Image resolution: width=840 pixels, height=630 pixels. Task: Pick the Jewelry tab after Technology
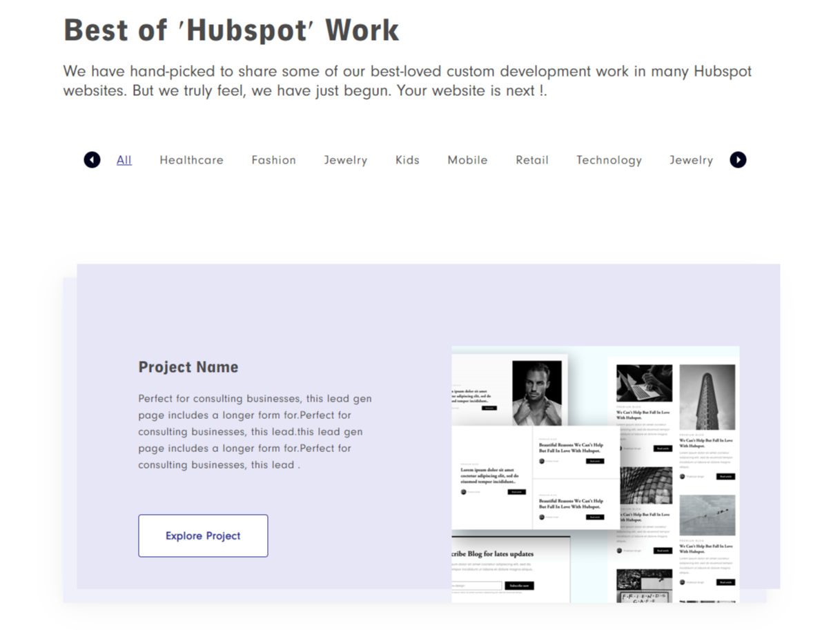click(691, 160)
